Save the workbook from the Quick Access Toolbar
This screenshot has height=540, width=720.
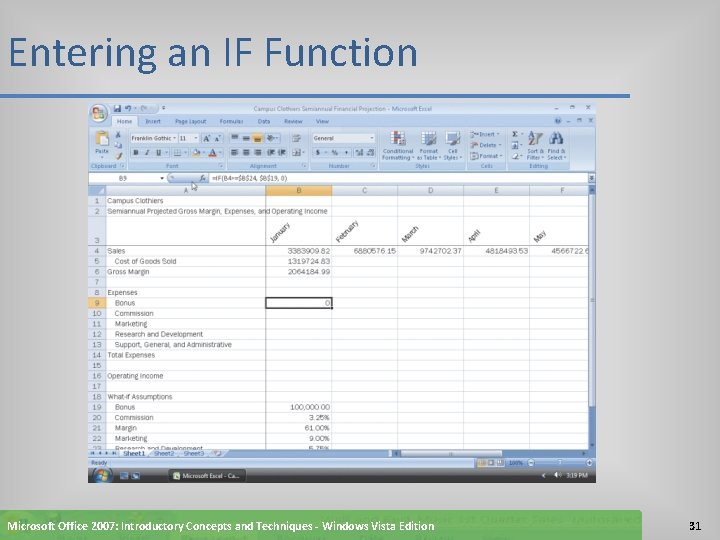point(117,108)
